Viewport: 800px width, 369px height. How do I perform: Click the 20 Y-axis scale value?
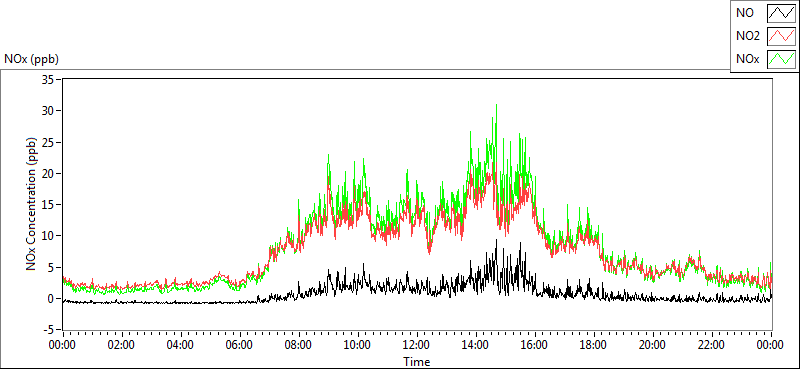coord(48,174)
